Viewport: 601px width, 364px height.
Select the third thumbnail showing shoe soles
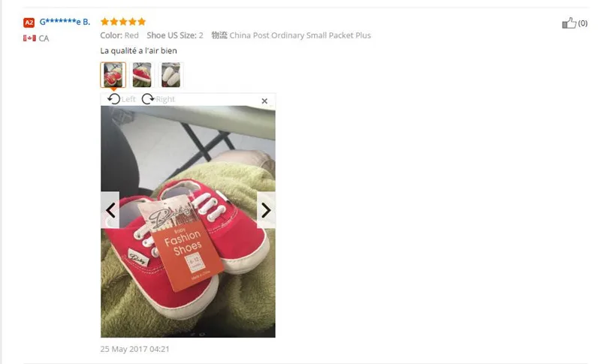pos(171,74)
